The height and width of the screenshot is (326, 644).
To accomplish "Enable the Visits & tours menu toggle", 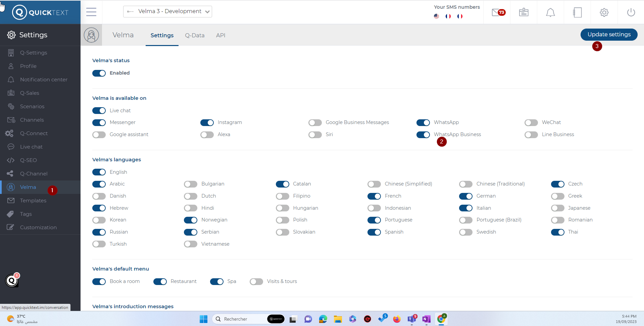I will pos(256,282).
